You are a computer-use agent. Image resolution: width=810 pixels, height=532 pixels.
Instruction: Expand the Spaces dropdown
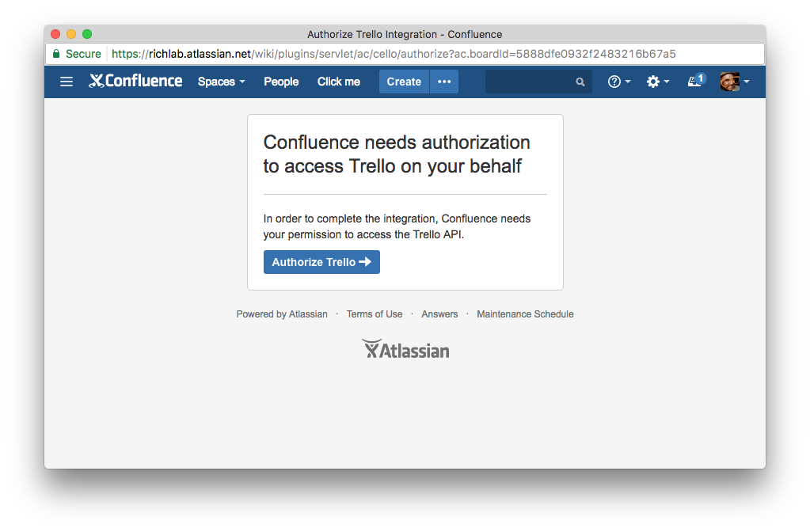click(x=221, y=82)
